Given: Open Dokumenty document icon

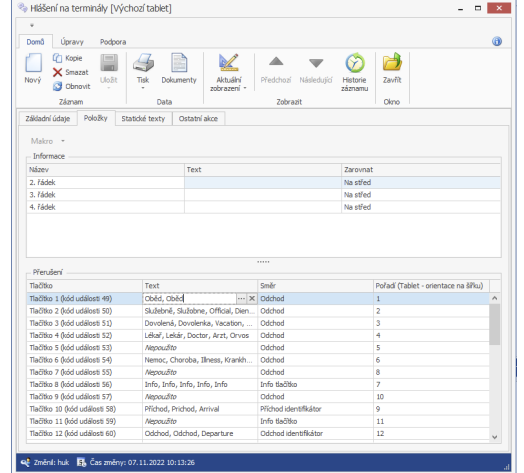Looking at the screenshot, I should click(x=179, y=63).
